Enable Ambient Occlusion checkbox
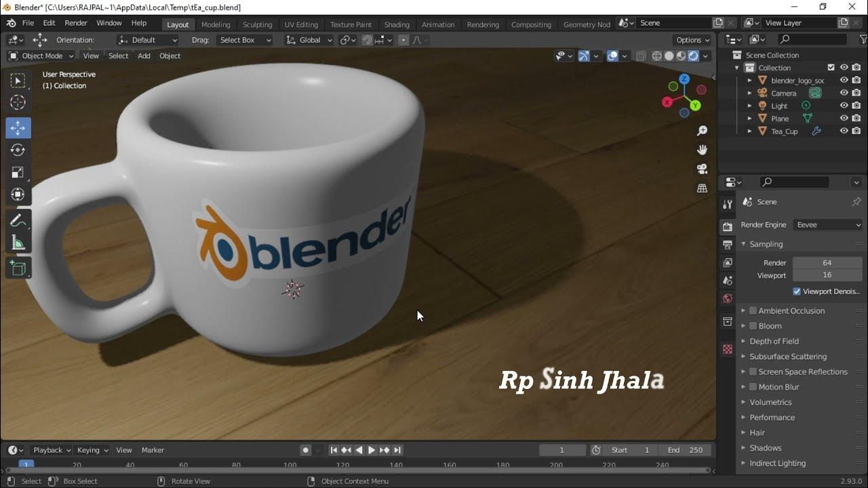The width and height of the screenshot is (868, 488). pos(753,310)
